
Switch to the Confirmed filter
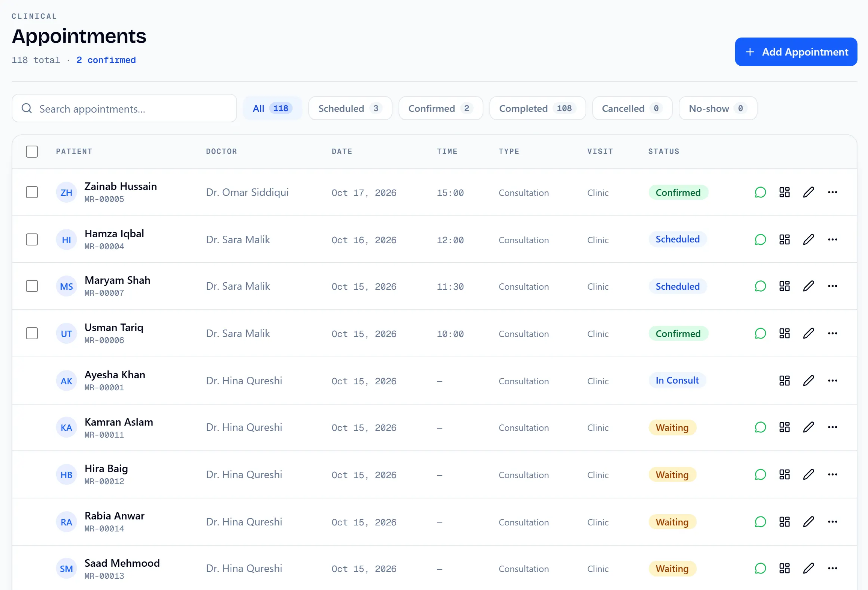click(441, 108)
